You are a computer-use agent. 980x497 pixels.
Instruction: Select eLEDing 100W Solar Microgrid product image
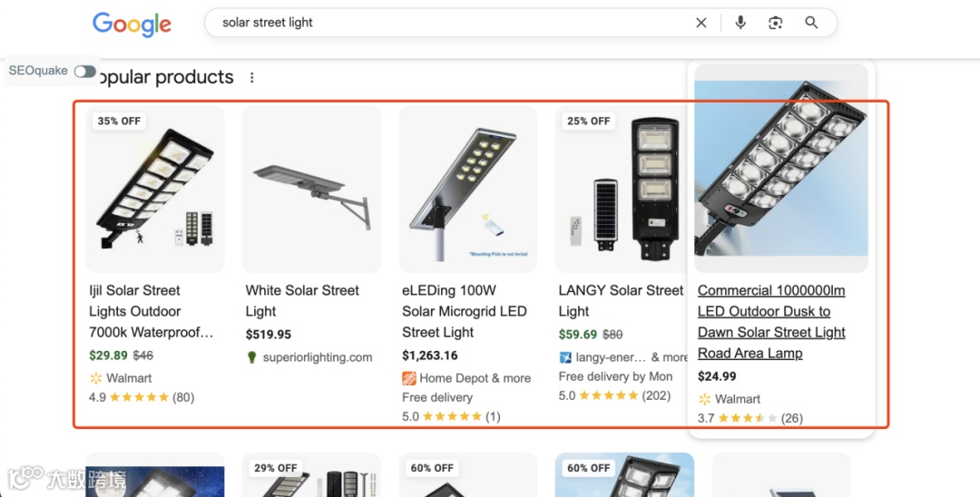point(468,189)
